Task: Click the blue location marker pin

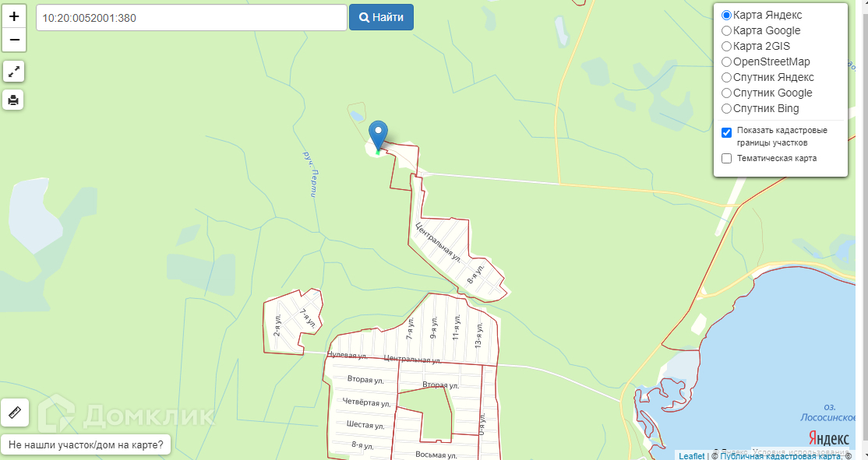Action: coord(378,136)
